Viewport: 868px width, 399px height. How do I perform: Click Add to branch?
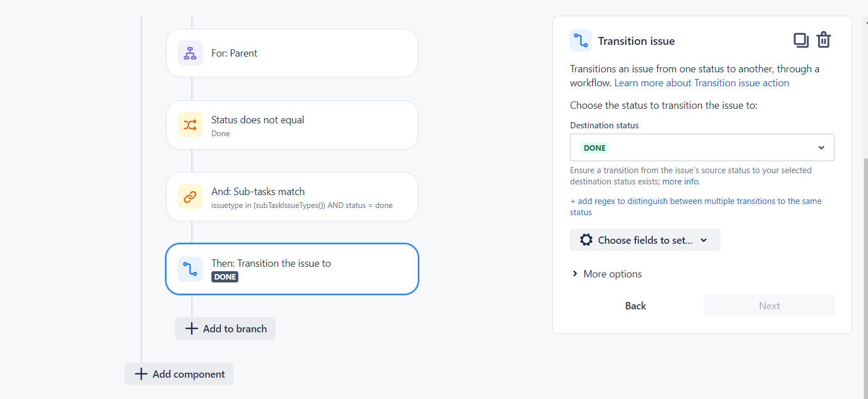point(225,328)
